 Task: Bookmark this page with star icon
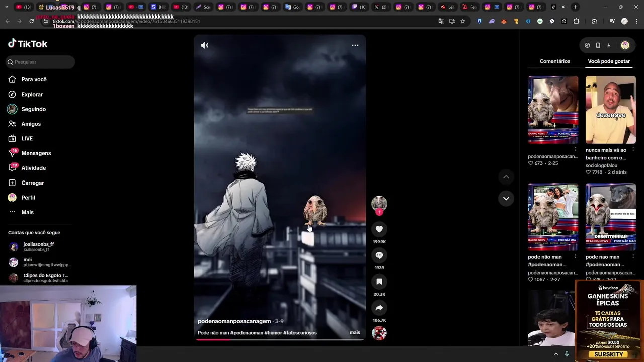[x=463, y=21]
